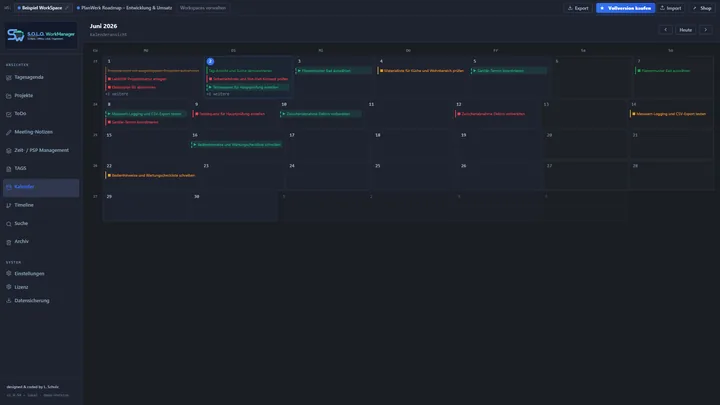720x405 pixels.
Task: Select the day cell for June 25
Action: click(415, 175)
